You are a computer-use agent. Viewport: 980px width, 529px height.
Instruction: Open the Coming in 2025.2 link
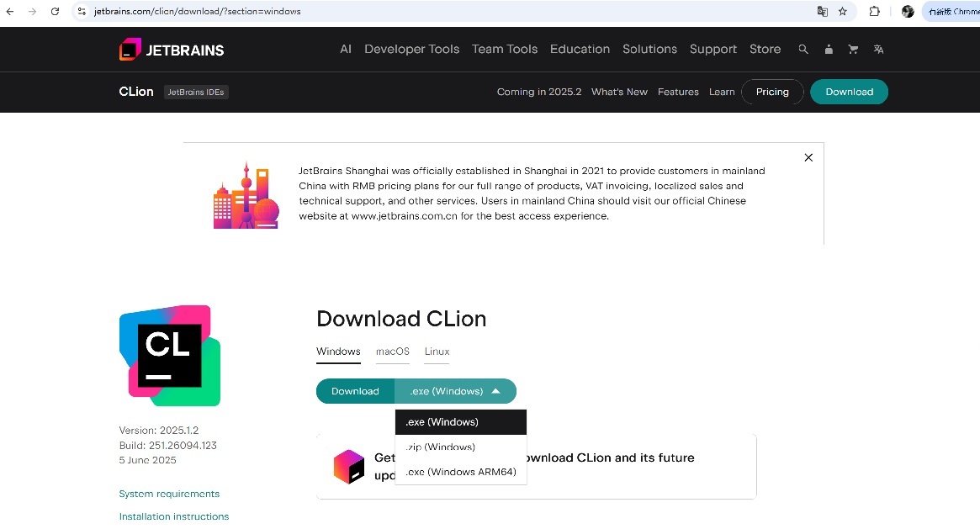pyautogui.click(x=538, y=92)
